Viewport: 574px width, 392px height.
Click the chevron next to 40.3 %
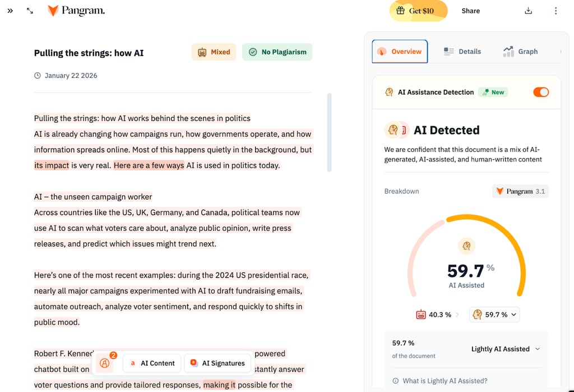pyautogui.click(x=457, y=315)
